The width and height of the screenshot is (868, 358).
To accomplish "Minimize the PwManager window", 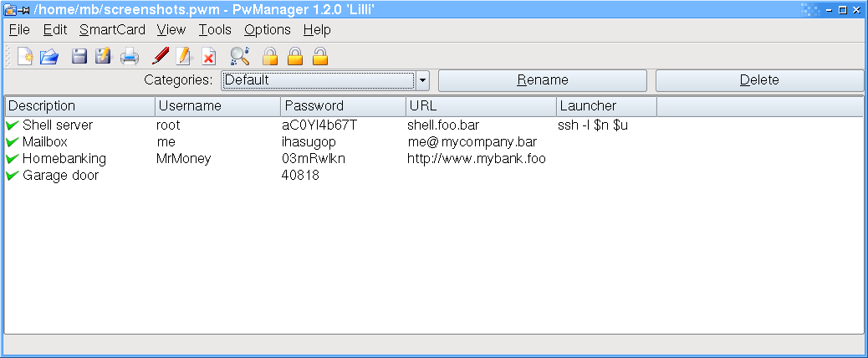I will (x=831, y=9).
